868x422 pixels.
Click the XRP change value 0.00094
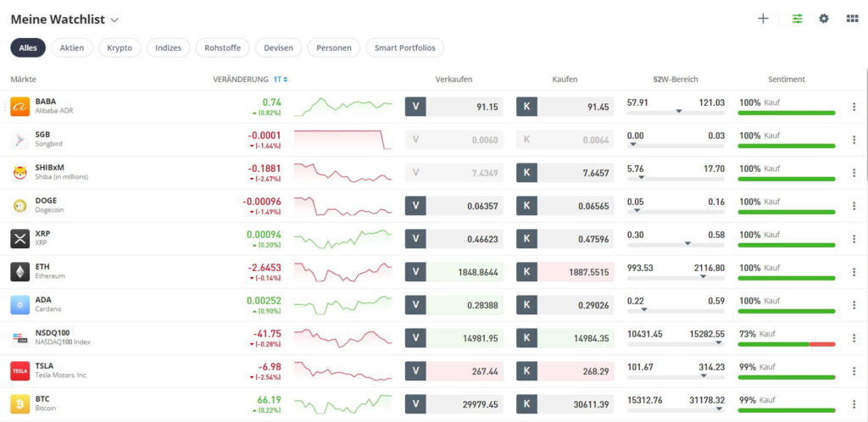(264, 235)
